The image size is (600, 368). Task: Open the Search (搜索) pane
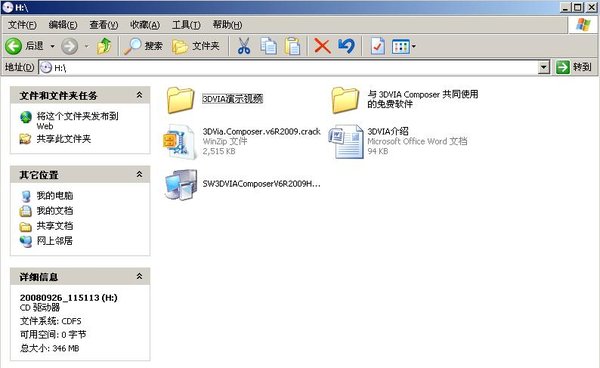[143, 46]
